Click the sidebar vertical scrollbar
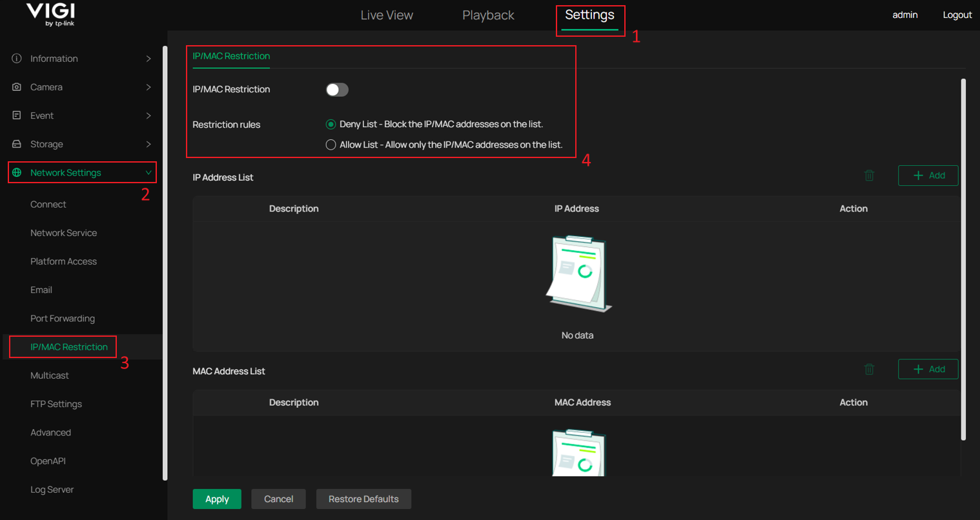The width and height of the screenshot is (980, 520). (x=165, y=263)
